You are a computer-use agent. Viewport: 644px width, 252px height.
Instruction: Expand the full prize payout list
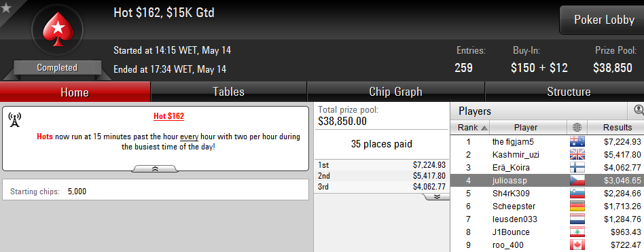click(x=437, y=196)
